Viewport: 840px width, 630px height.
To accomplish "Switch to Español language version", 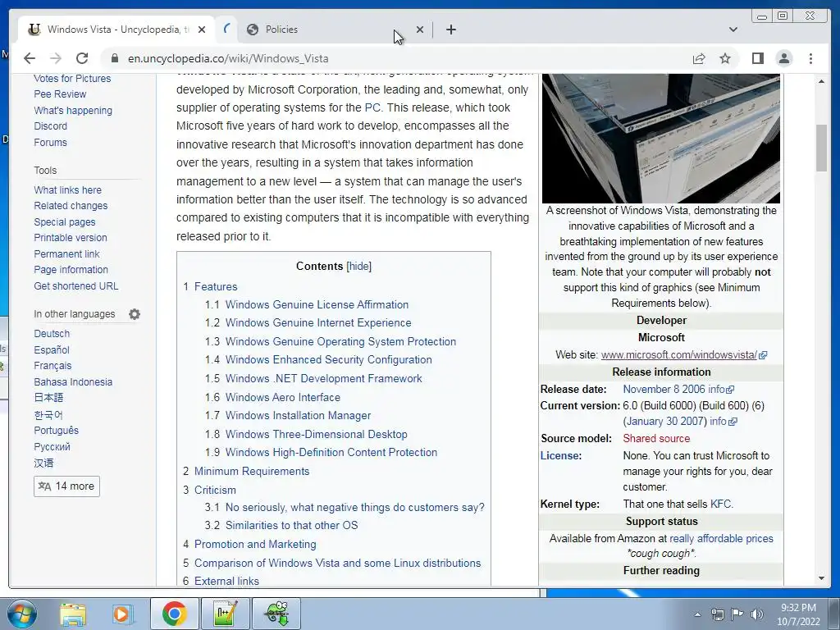I will pyautogui.click(x=52, y=349).
